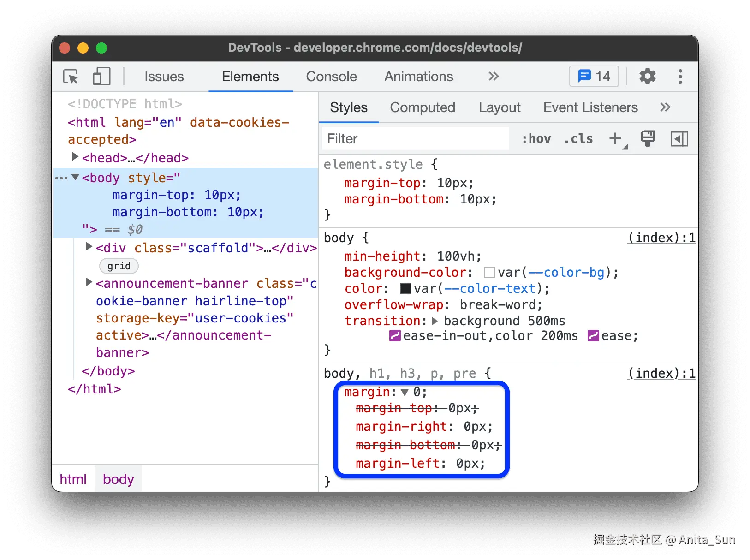Open the background-color swatch picker

489,273
